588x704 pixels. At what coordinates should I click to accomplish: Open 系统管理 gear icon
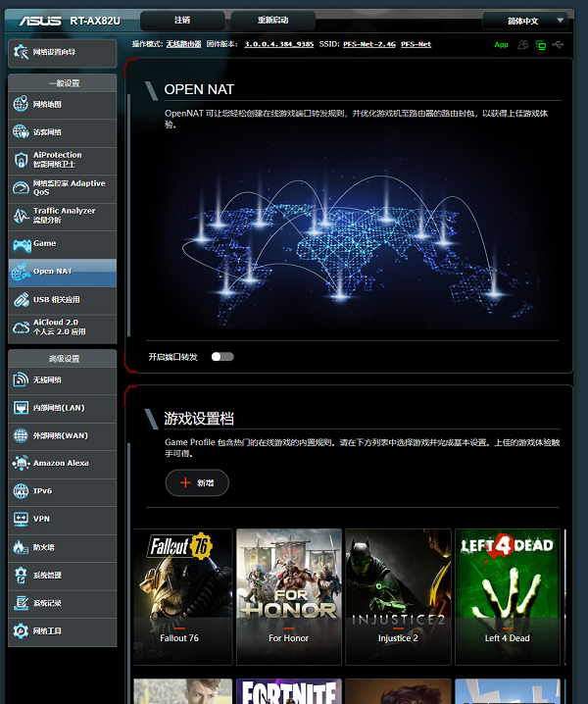(21, 575)
